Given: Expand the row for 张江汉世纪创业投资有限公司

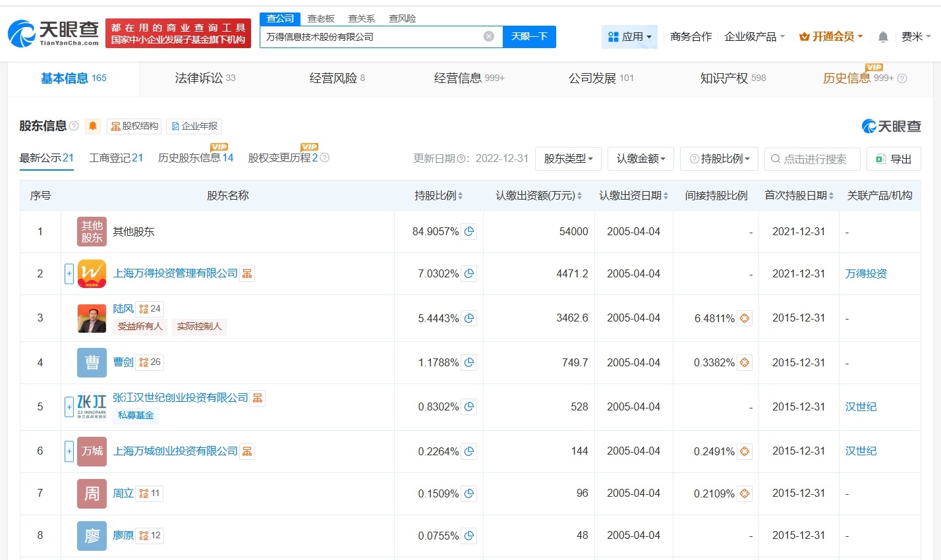Looking at the screenshot, I should pos(69,406).
